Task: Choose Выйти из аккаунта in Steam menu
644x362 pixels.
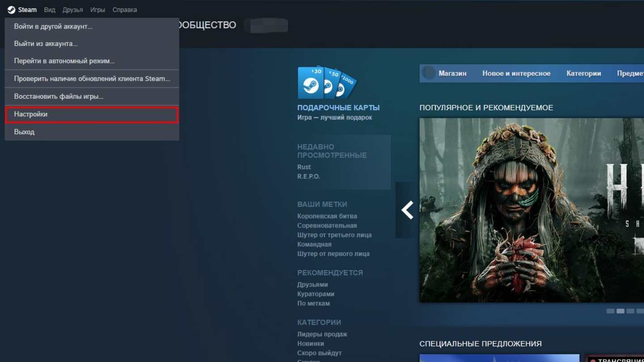Action: [x=92, y=44]
